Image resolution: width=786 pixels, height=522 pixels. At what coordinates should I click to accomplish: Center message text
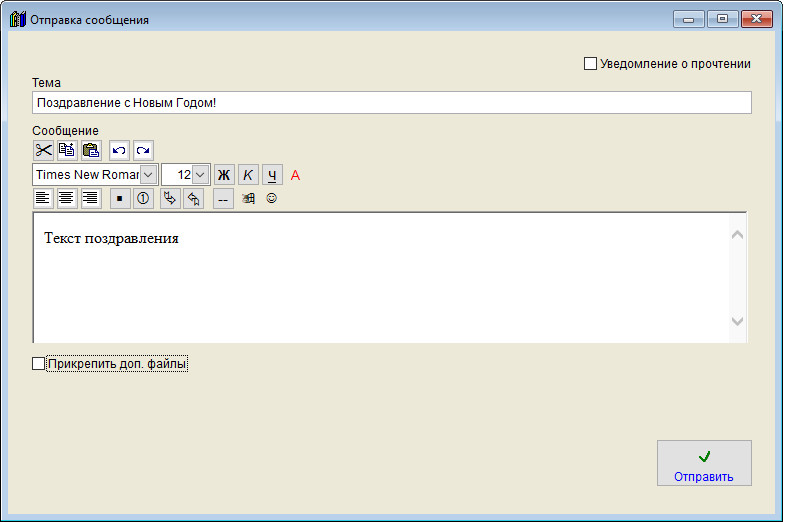67,199
